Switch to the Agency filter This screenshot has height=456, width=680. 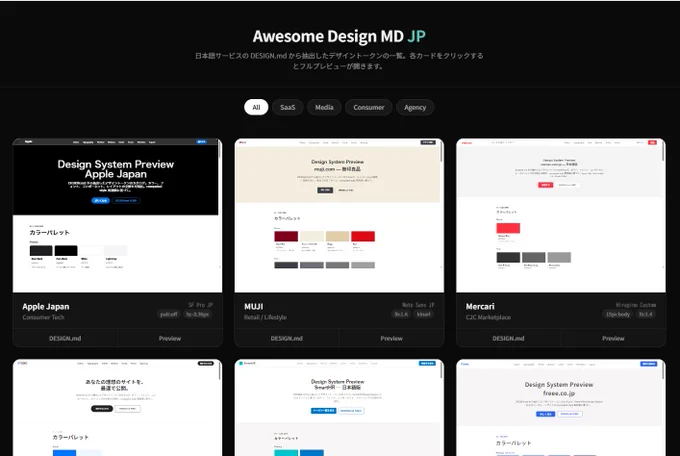(415, 107)
